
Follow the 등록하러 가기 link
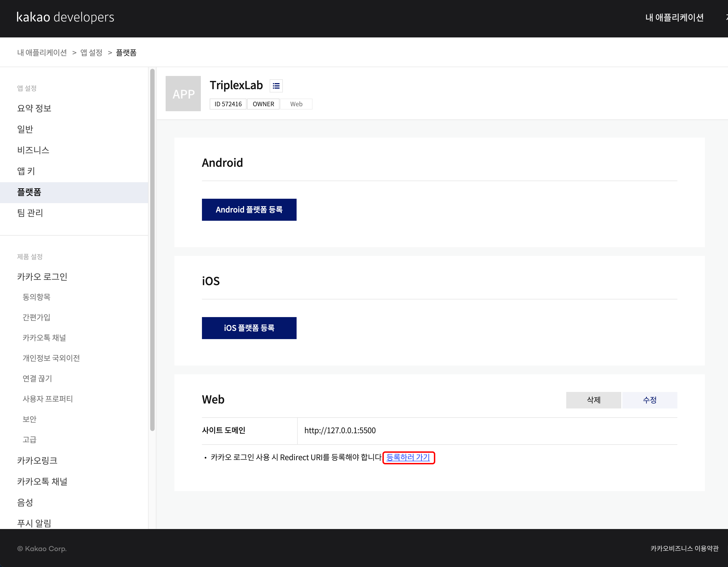(408, 457)
